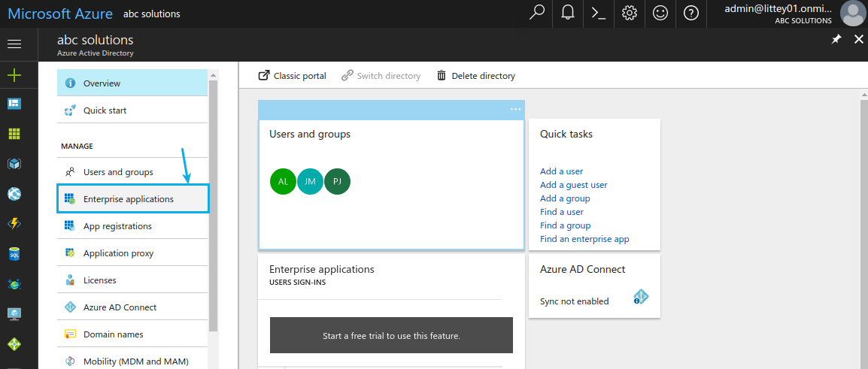Screen dimensions: 868x369
Task: Open Dashboard icon in left rail
Action: click(14, 104)
